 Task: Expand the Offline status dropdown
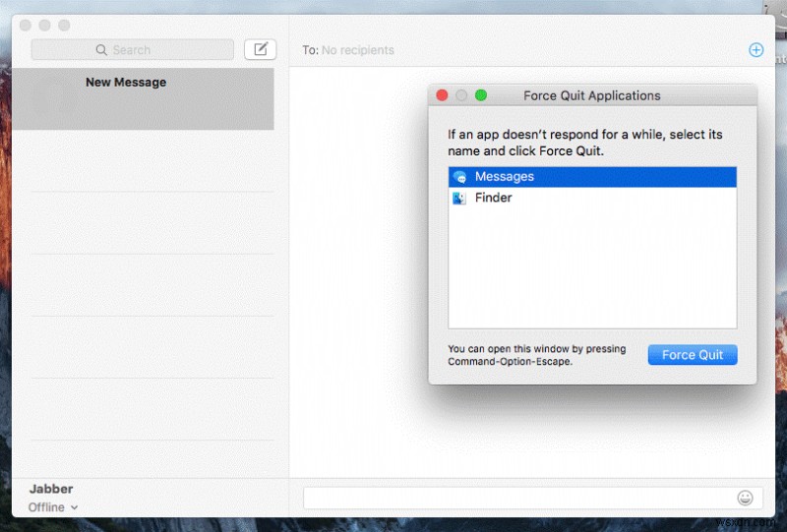(53, 507)
